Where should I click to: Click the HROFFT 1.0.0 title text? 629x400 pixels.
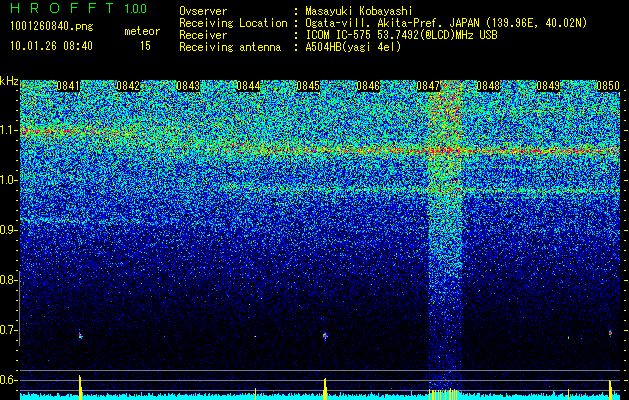(x=78, y=8)
